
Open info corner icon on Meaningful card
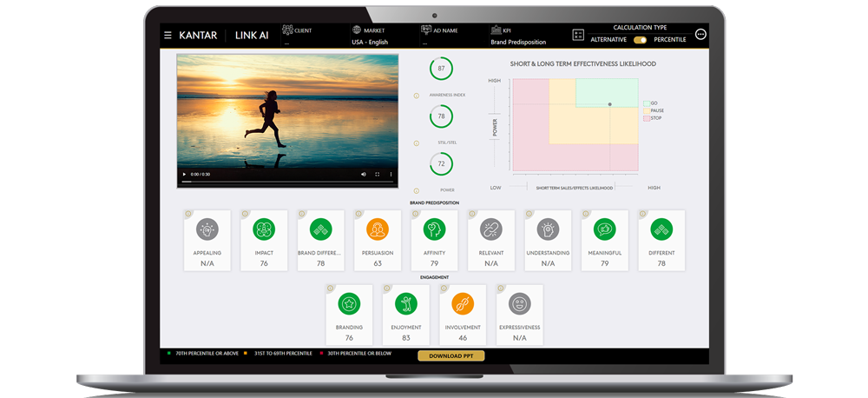(x=586, y=214)
